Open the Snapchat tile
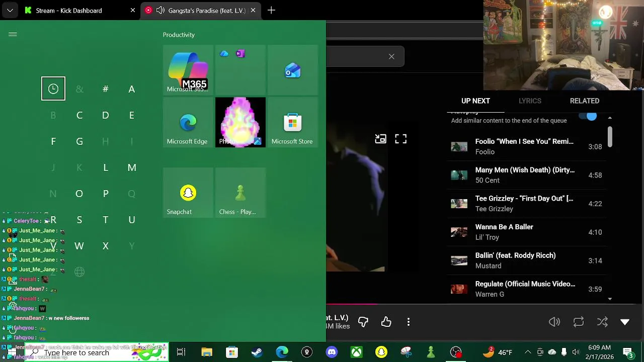Screen dimensions: 644x362 point(188,193)
